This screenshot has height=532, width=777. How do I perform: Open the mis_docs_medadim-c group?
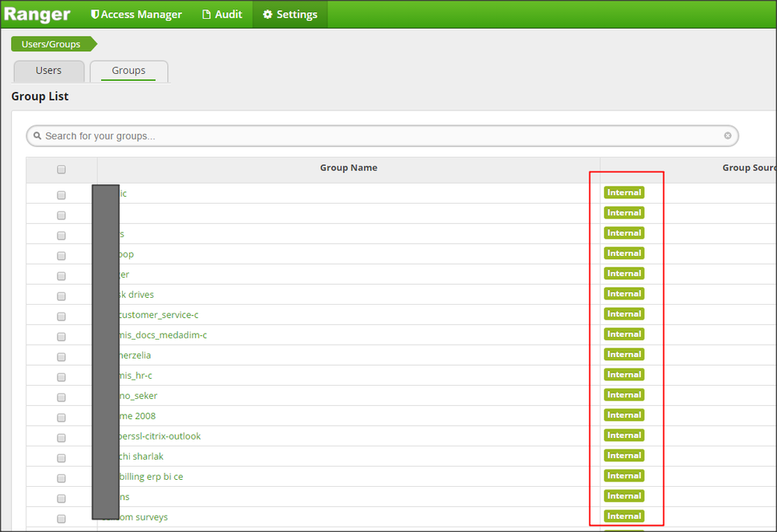163,335
